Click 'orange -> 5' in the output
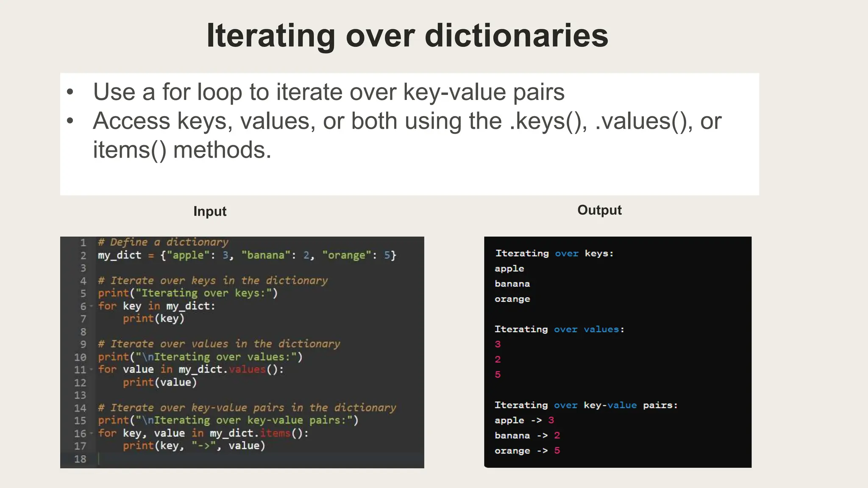The width and height of the screenshot is (868, 488). click(527, 451)
